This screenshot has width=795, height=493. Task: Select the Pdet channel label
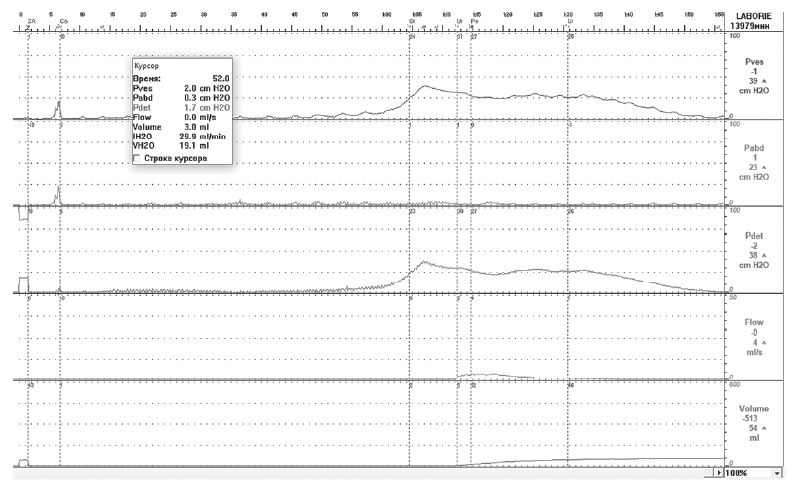point(755,235)
